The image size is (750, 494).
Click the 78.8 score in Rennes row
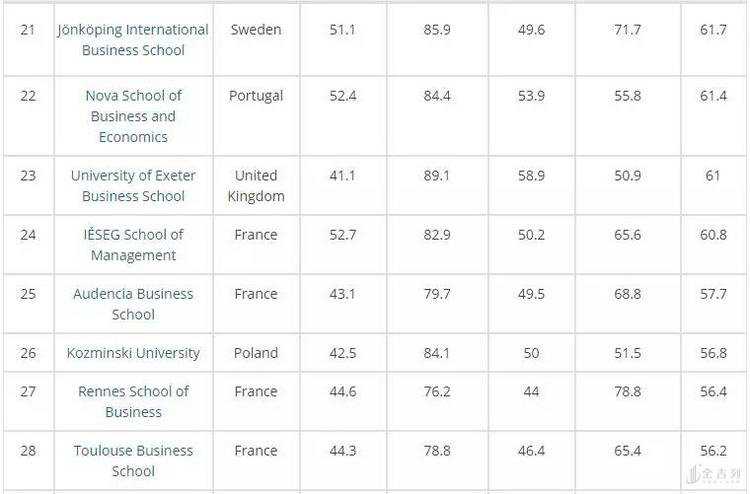coord(628,392)
